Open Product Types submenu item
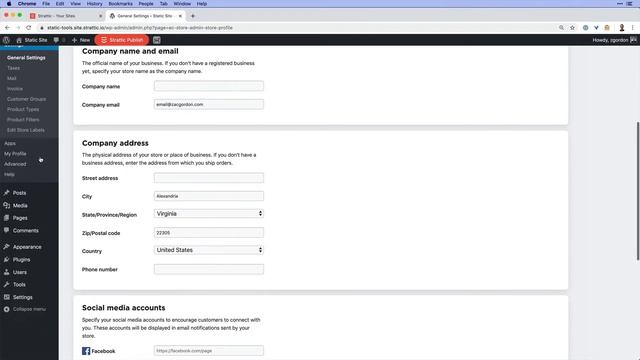 (23, 109)
